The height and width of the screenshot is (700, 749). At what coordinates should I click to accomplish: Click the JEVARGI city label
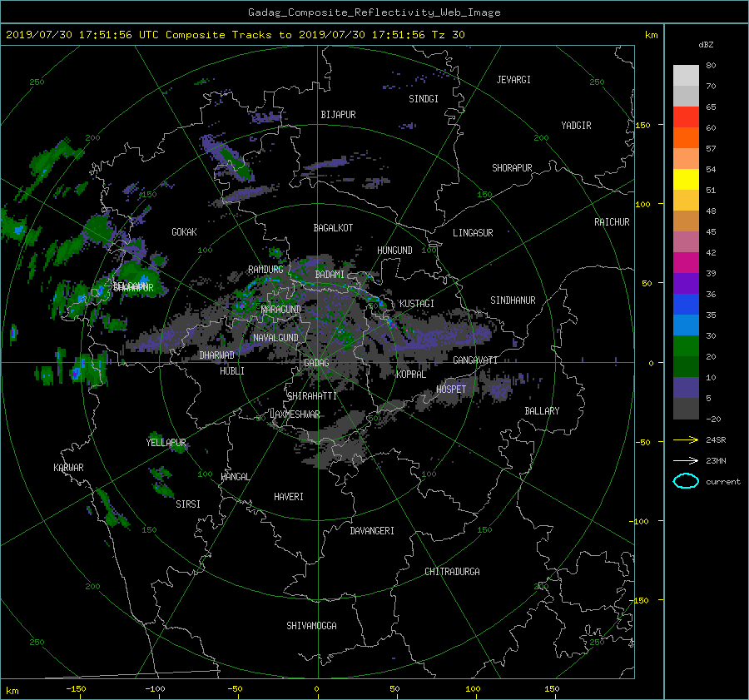pyautogui.click(x=513, y=80)
